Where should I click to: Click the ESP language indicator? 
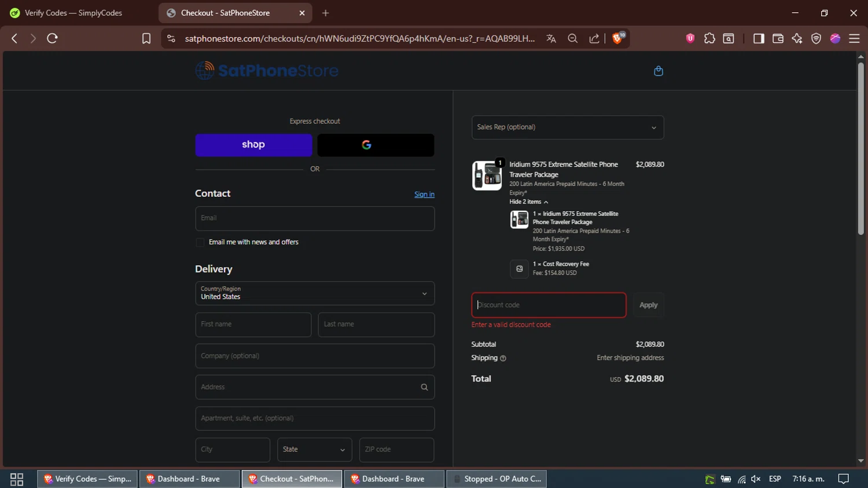[775, 479]
